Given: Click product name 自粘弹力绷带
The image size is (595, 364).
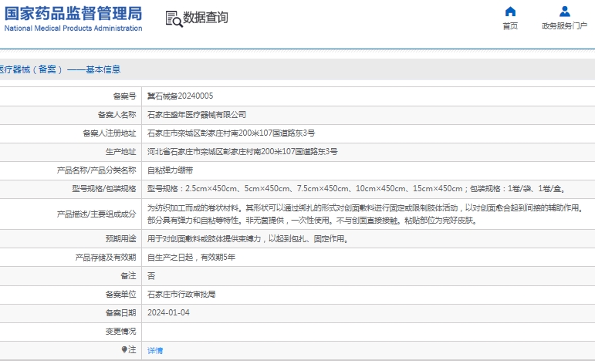Looking at the screenshot, I should [170, 170].
